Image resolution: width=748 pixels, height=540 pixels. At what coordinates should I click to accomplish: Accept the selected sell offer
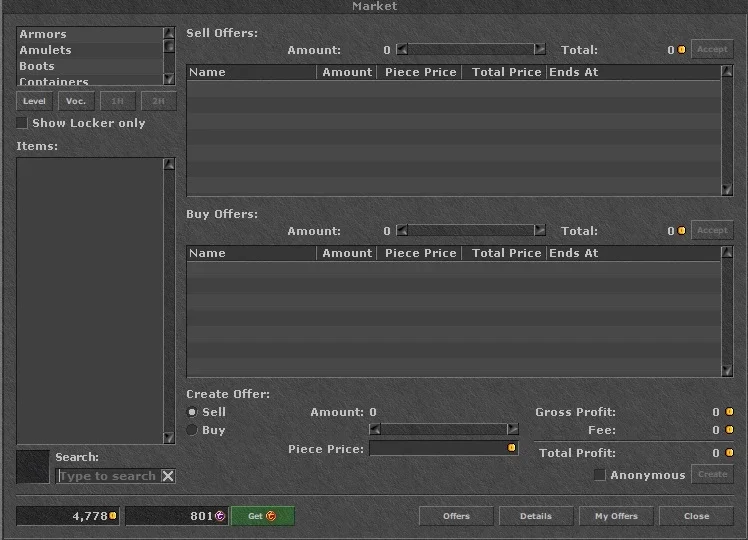tap(712, 49)
